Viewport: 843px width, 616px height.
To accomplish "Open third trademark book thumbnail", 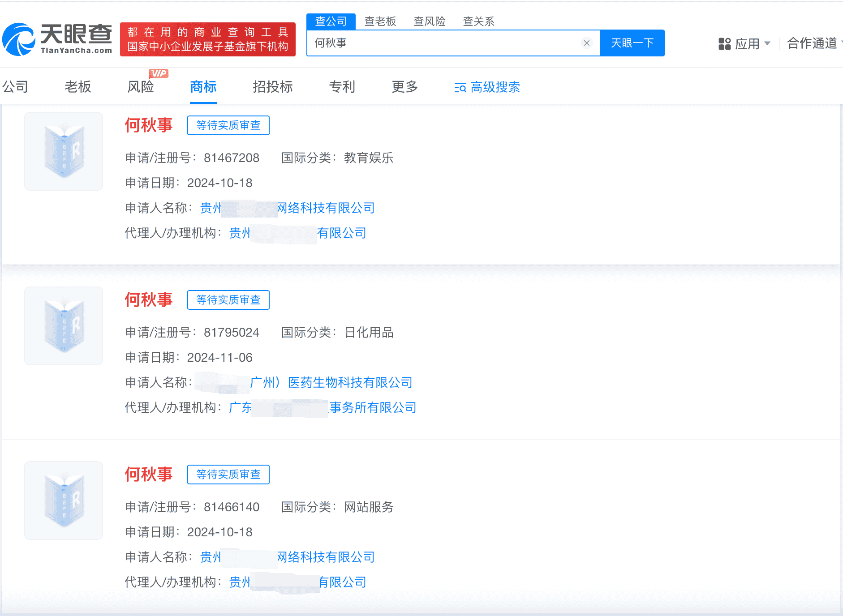I will (x=64, y=500).
